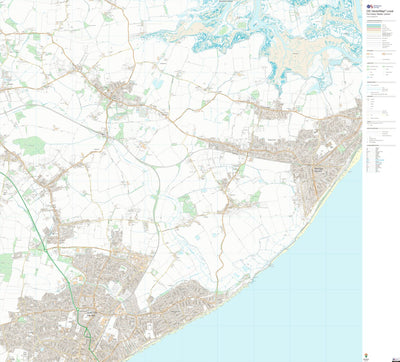Click the Ordnance Survey logo above the legend

(x=374, y=6)
